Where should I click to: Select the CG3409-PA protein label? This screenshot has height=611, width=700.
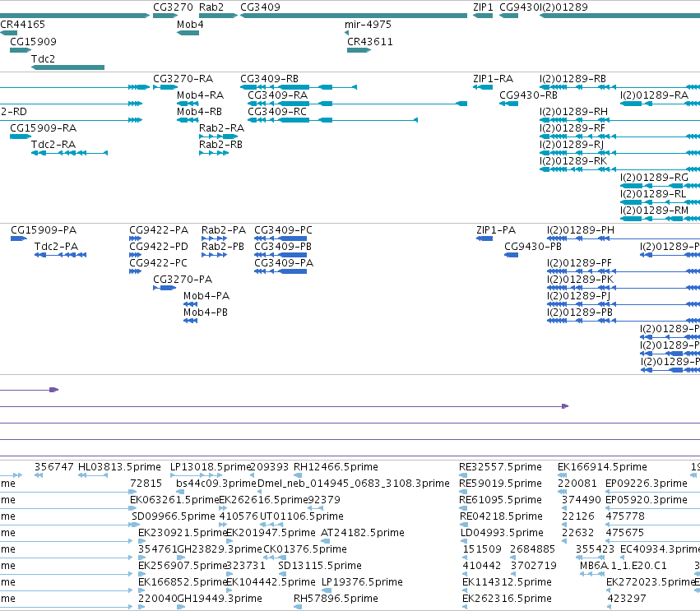coord(284,263)
